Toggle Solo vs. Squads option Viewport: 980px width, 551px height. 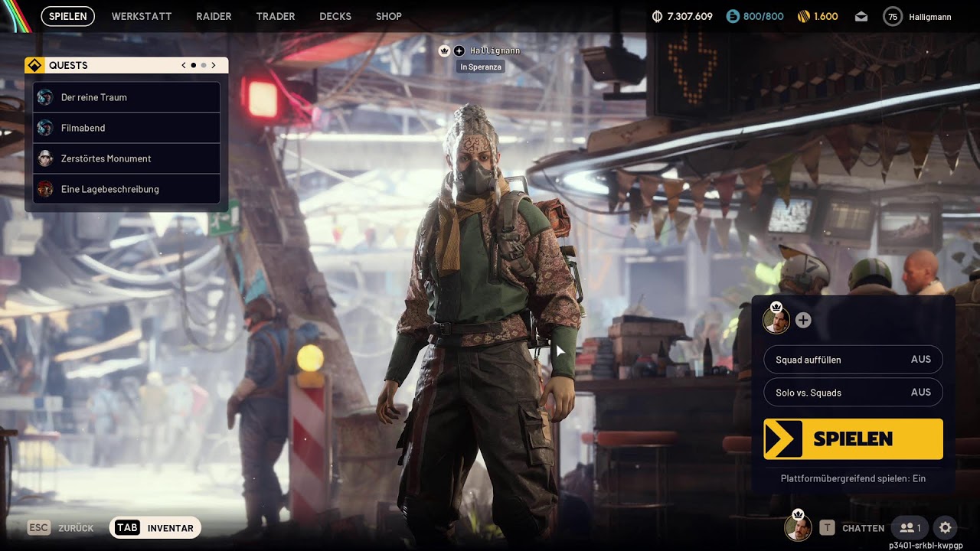coord(853,393)
